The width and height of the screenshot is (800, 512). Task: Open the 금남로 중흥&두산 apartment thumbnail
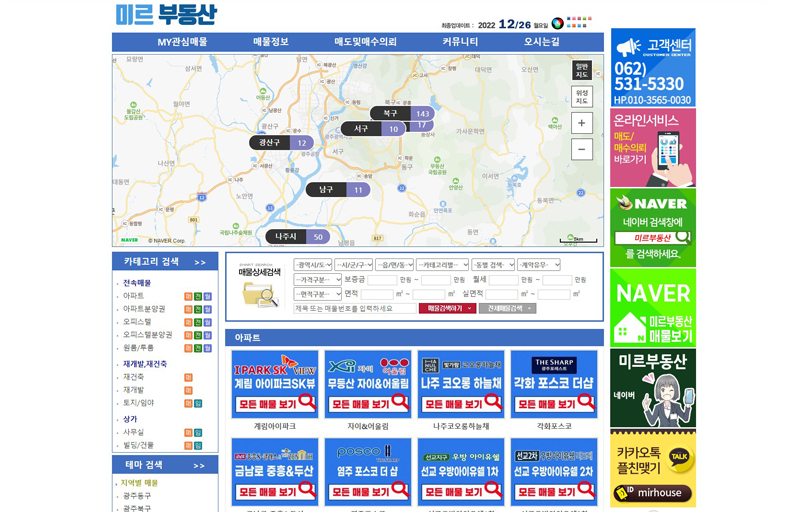pos(274,472)
